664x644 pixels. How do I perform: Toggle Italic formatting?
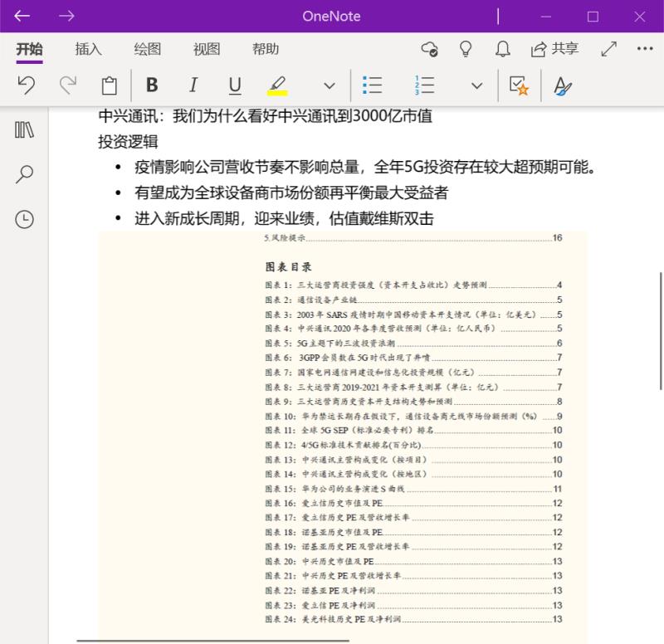pyautogui.click(x=193, y=85)
